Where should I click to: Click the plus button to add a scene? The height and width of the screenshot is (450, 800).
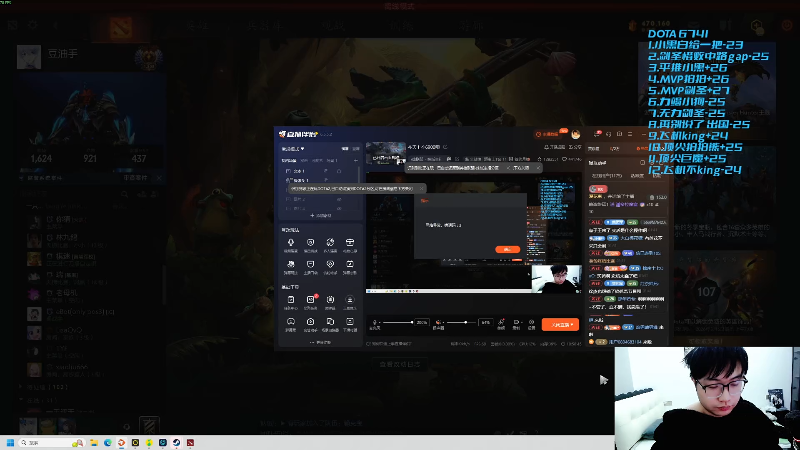(356, 160)
